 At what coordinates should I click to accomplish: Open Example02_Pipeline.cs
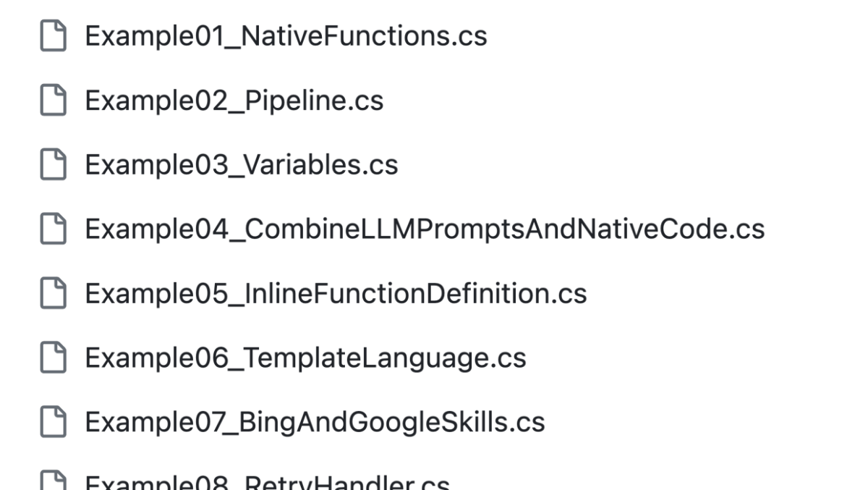tap(234, 100)
